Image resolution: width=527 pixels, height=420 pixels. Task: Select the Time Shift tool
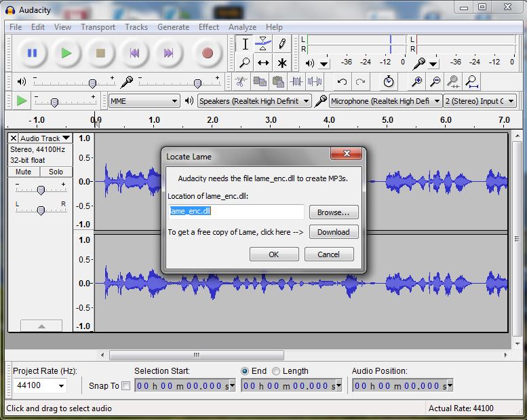263,62
